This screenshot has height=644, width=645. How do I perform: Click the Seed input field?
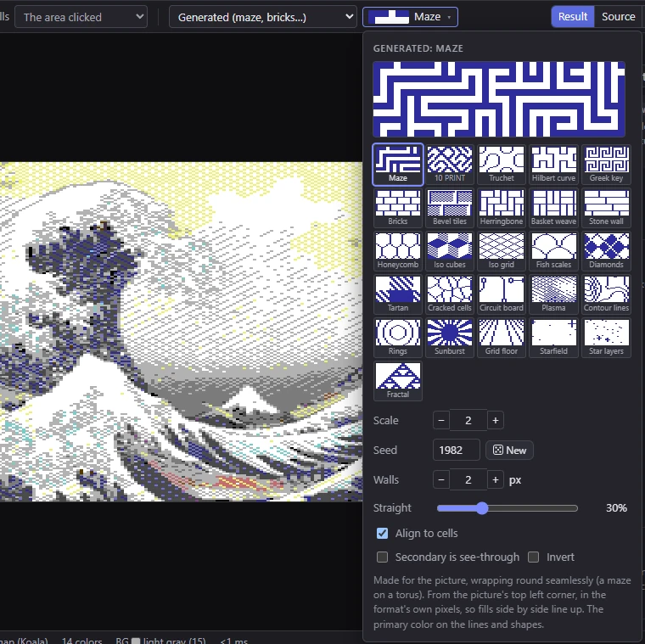pos(457,450)
